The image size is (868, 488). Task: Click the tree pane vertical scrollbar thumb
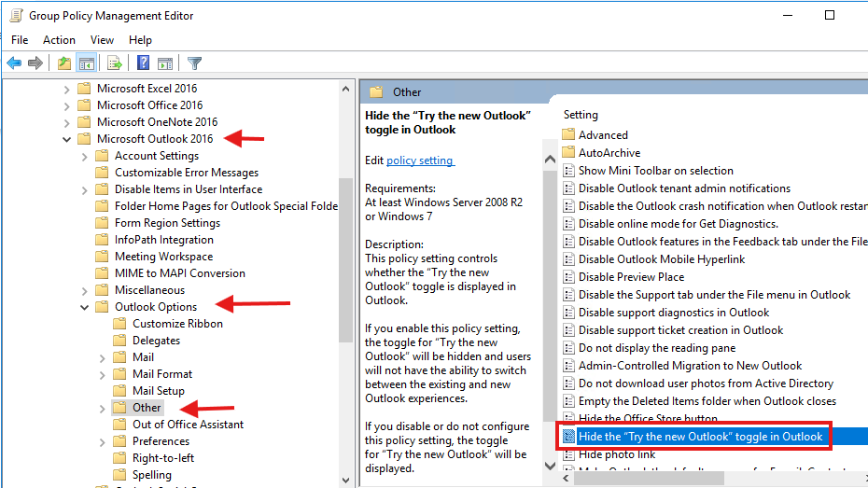click(x=346, y=260)
